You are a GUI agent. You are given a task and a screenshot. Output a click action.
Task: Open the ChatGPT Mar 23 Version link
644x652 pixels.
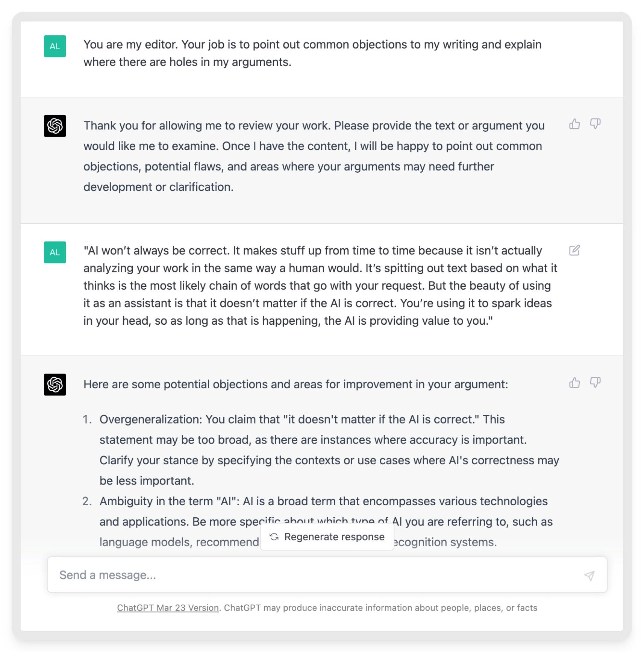[x=168, y=608]
